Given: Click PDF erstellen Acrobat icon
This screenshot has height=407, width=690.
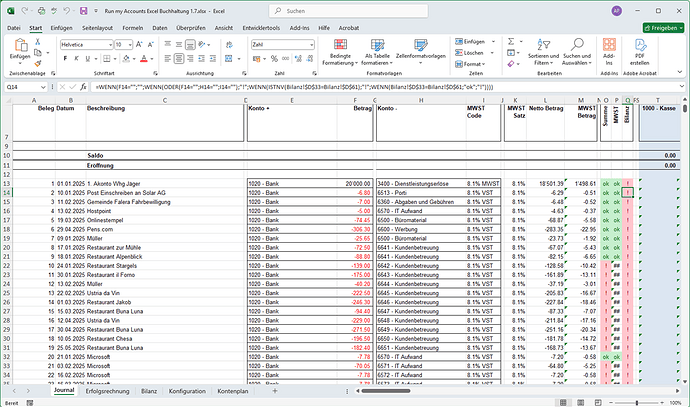Looking at the screenshot, I should pyautogui.click(x=640, y=46).
